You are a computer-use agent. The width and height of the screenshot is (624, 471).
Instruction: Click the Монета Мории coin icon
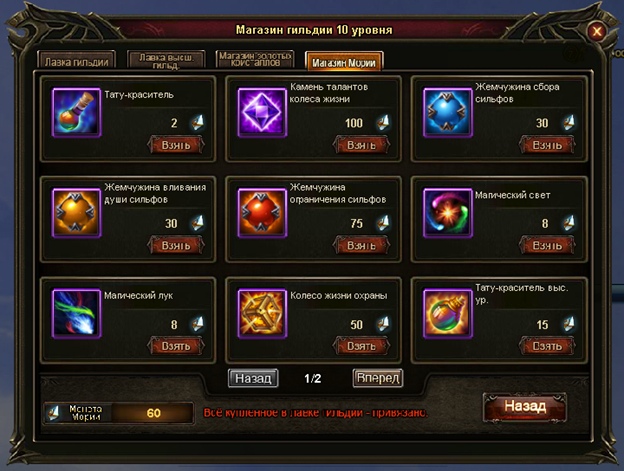coord(54,413)
